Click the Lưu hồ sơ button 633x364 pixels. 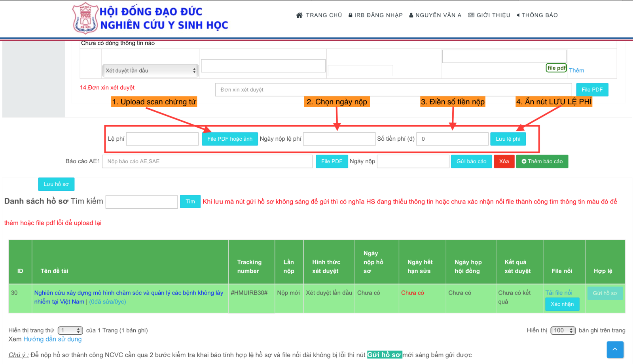[x=56, y=184]
